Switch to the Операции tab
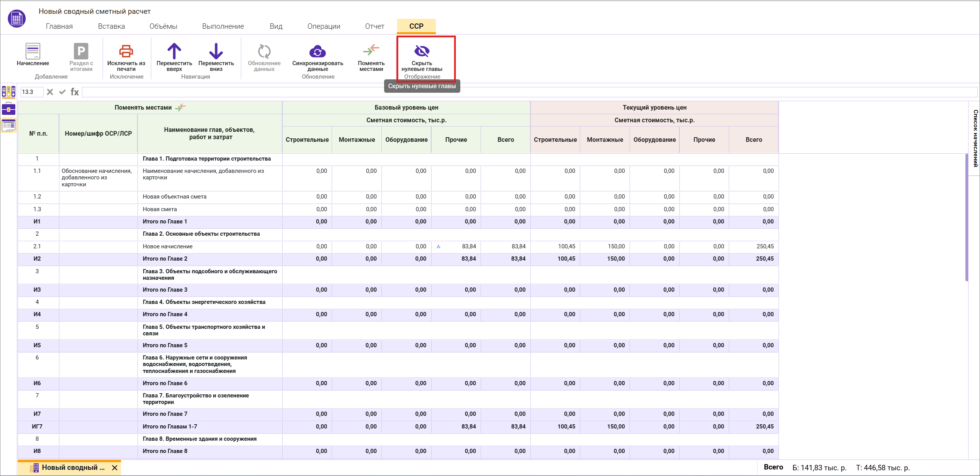The width and height of the screenshot is (980, 476). pyautogui.click(x=324, y=26)
